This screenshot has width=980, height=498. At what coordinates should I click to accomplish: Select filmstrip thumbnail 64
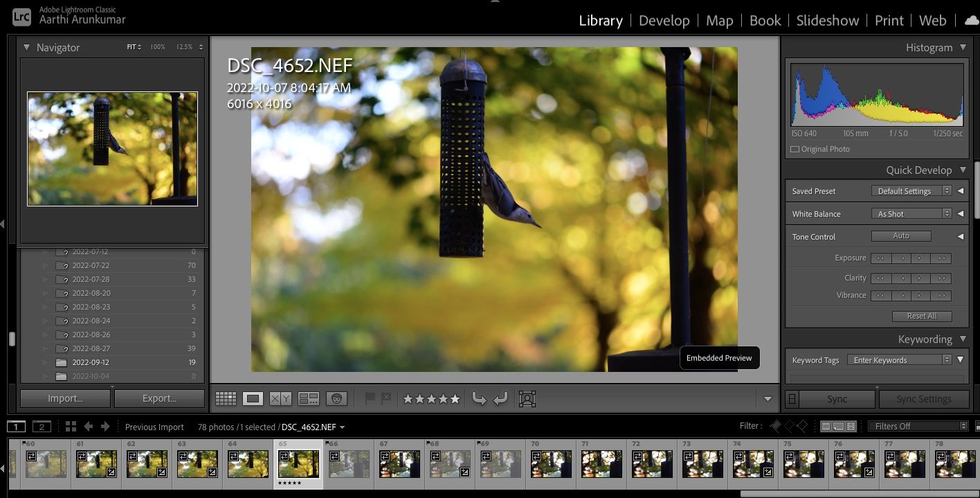[x=248, y=463]
